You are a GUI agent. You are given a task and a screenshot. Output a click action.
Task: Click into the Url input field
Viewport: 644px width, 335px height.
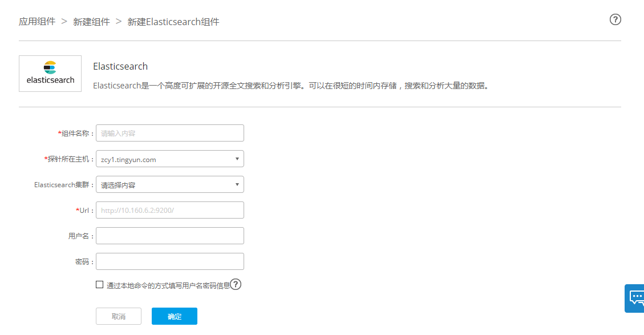[169, 210]
